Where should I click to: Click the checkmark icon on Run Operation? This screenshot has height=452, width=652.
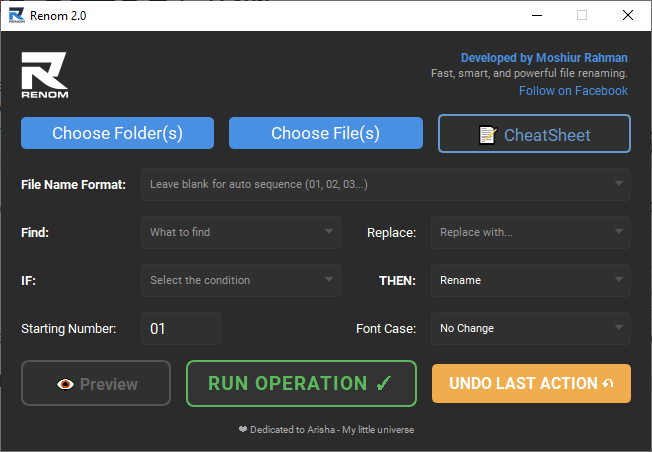(x=385, y=383)
